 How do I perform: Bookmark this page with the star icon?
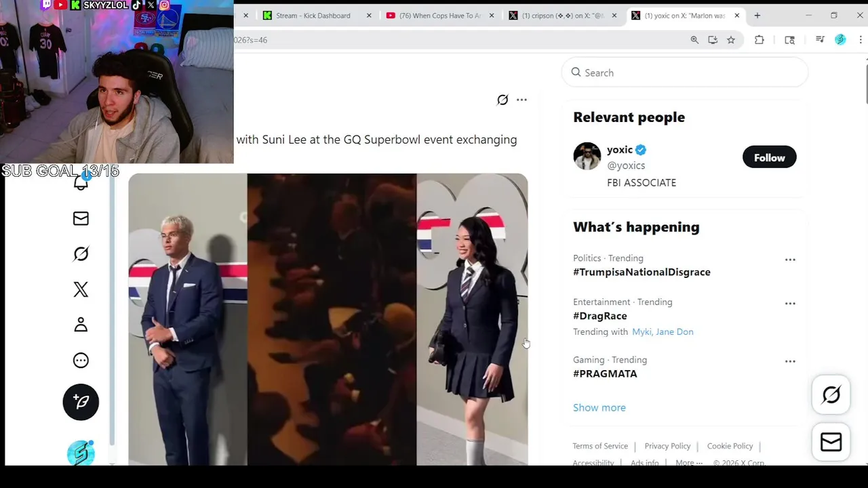point(731,40)
